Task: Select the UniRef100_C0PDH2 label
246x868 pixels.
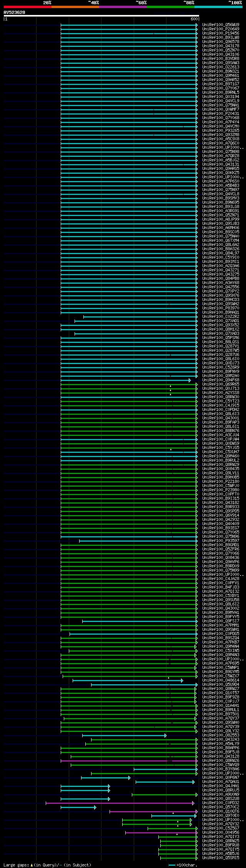Action: point(221,409)
